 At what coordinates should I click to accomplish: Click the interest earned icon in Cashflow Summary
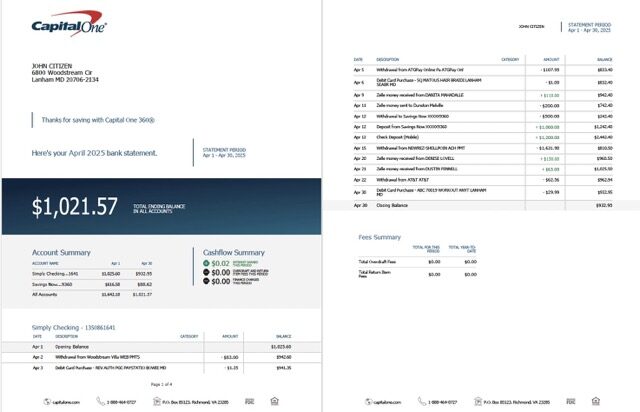207,264
